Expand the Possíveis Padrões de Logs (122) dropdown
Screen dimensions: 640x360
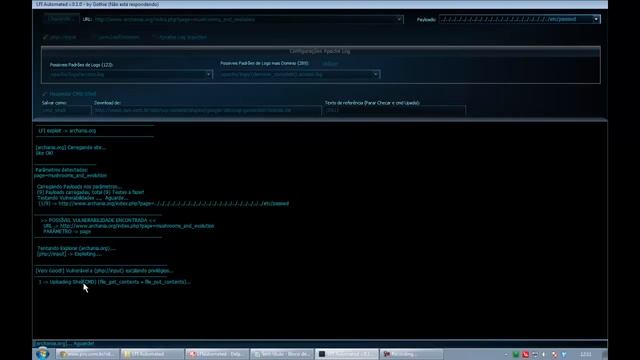tap(209, 75)
